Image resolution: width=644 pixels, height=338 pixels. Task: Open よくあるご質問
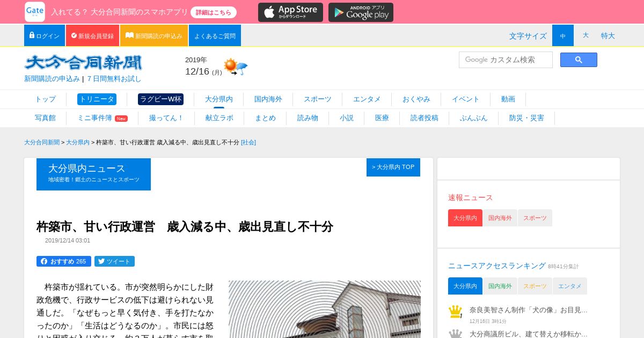tap(215, 35)
